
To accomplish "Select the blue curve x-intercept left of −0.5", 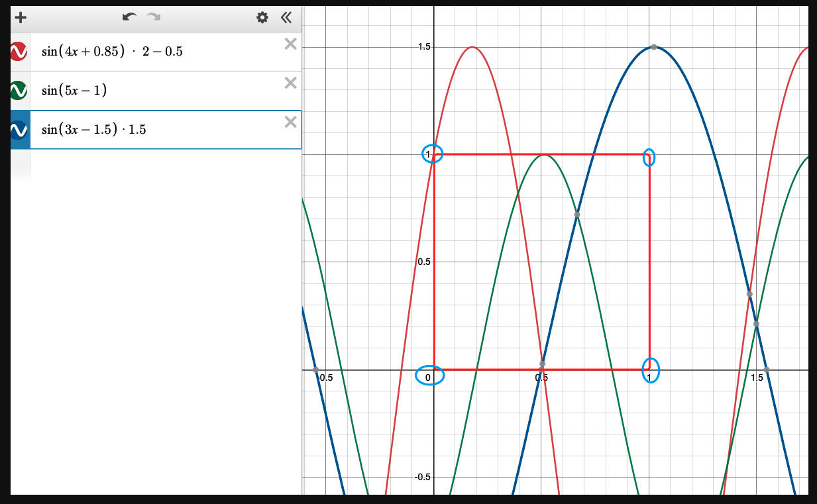I will 315,370.
